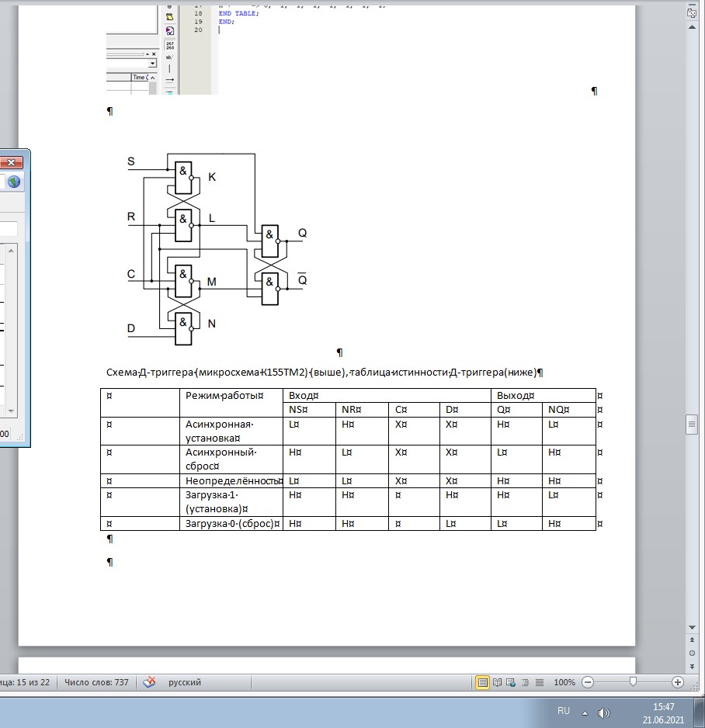Click the 'NR' column header cell
This screenshot has height=728, width=705.
pyautogui.click(x=363, y=410)
